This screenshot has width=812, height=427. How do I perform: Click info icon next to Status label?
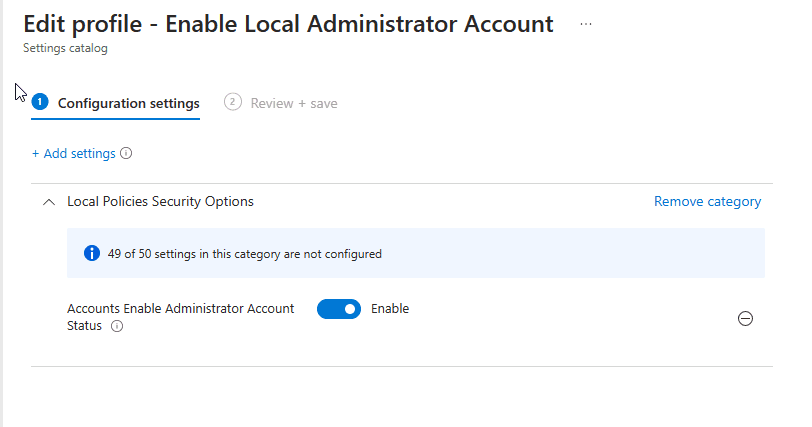pyautogui.click(x=117, y=326)
